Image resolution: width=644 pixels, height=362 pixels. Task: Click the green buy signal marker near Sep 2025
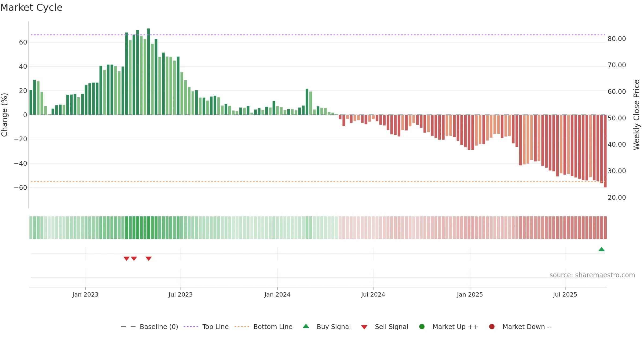click(602, 249)
